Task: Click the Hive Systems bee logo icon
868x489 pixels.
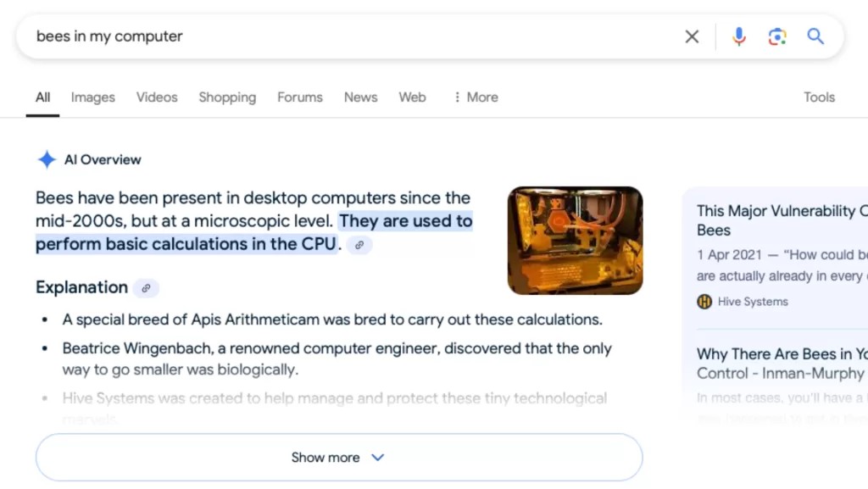Action: click(x=704, y=302)
